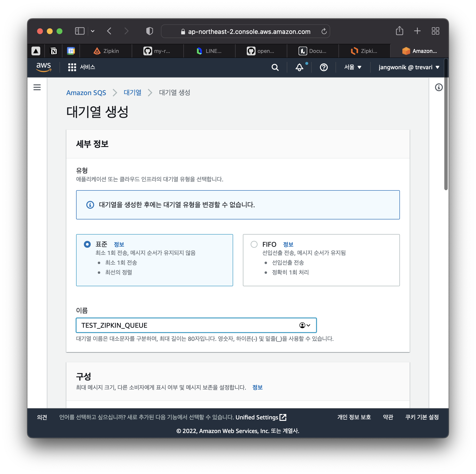Reload the page with refresh icon

(324, 31)
